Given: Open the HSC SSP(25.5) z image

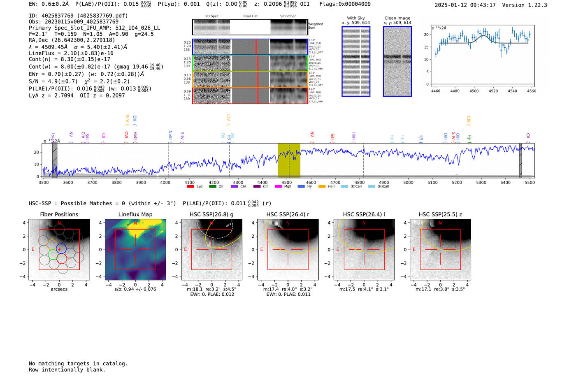Looking at the screenshot, I should click(x=440, y=250).
